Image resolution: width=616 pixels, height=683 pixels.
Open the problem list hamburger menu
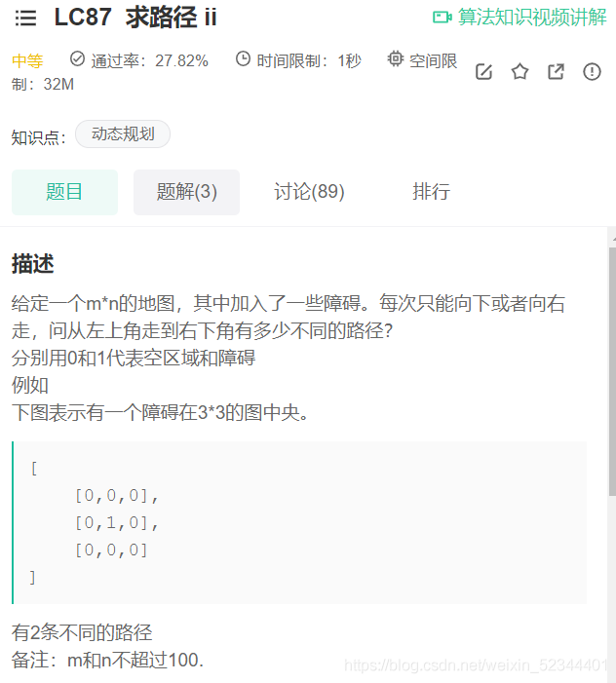tap(25, 18)
